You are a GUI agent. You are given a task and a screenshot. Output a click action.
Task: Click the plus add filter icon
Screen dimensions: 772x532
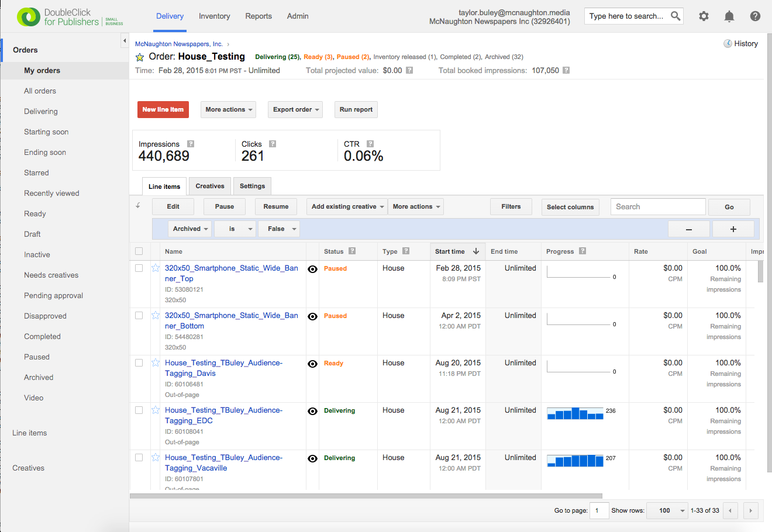coord(733,229)
